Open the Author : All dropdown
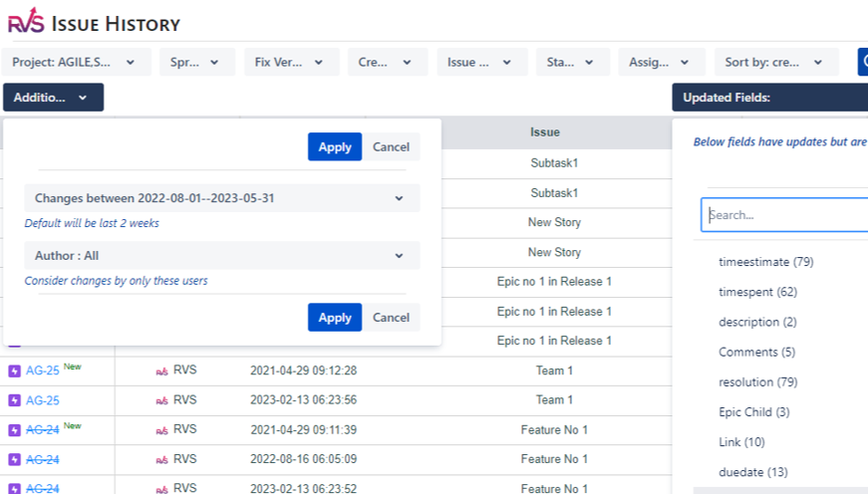 (x=221, y=256)
